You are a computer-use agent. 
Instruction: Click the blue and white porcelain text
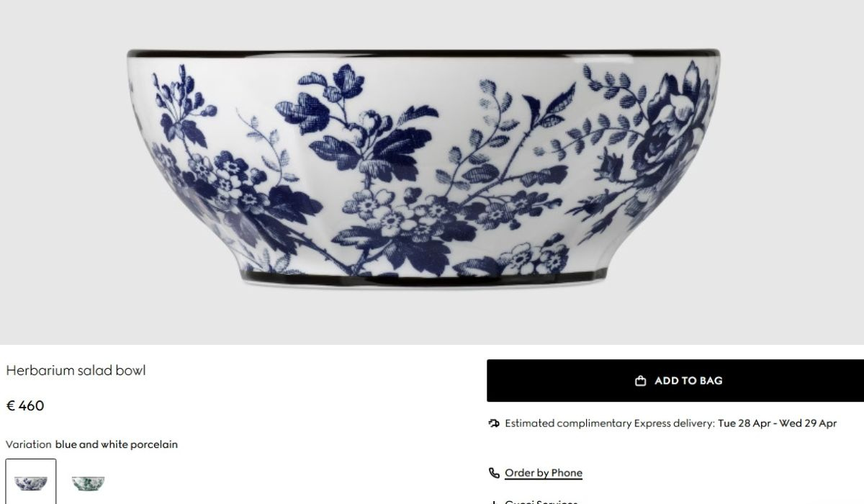point(117,444)
